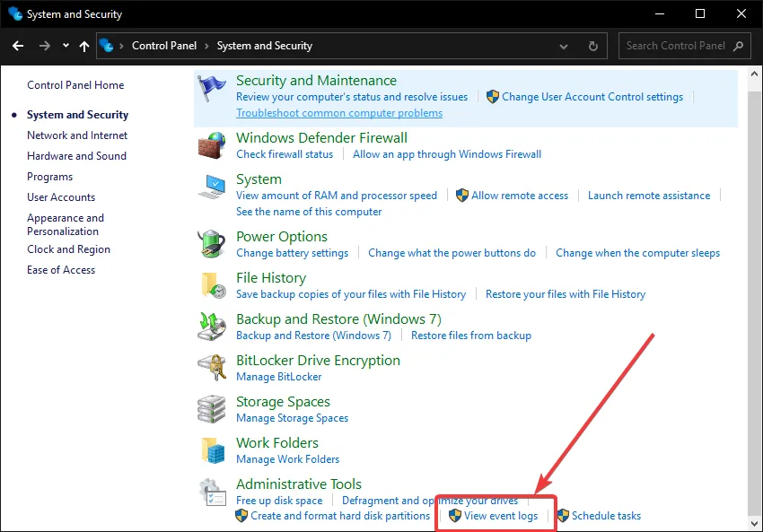This screenshot has width=763, height=532.
Task: Open recent locations dropdown arrow
Action: click(x=66, y=46)
